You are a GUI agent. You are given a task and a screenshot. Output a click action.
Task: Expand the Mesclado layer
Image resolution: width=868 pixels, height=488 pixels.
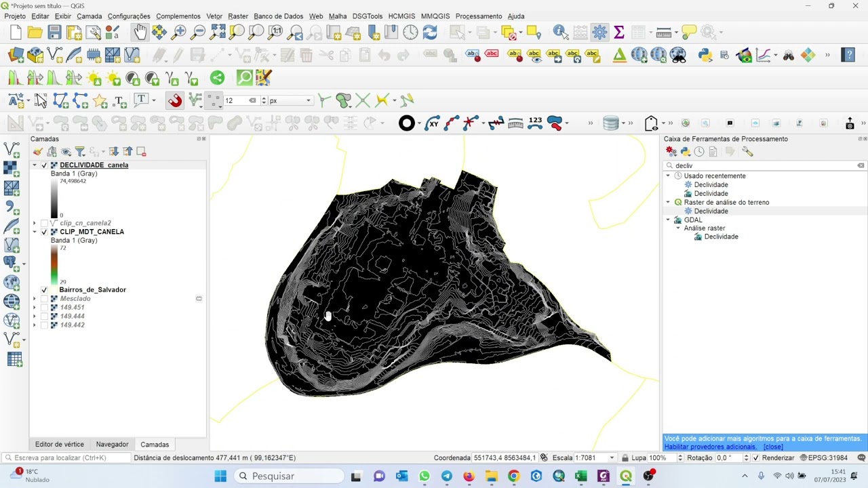35,299
